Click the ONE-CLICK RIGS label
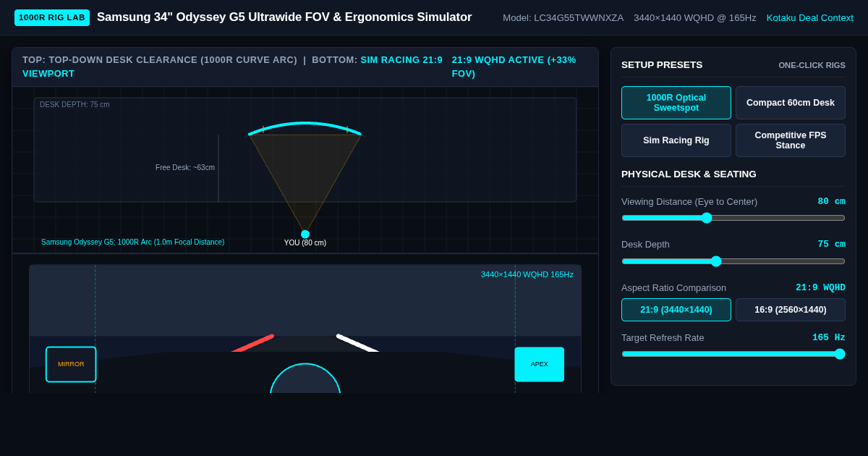This screenshot has width=868, height=456. (812, 65)
